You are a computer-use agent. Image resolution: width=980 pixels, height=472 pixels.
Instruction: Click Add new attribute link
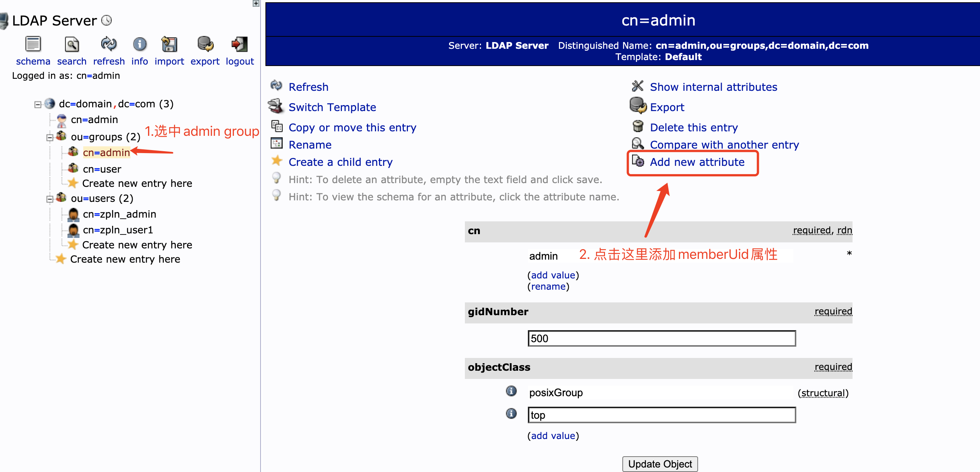point(697,162)
